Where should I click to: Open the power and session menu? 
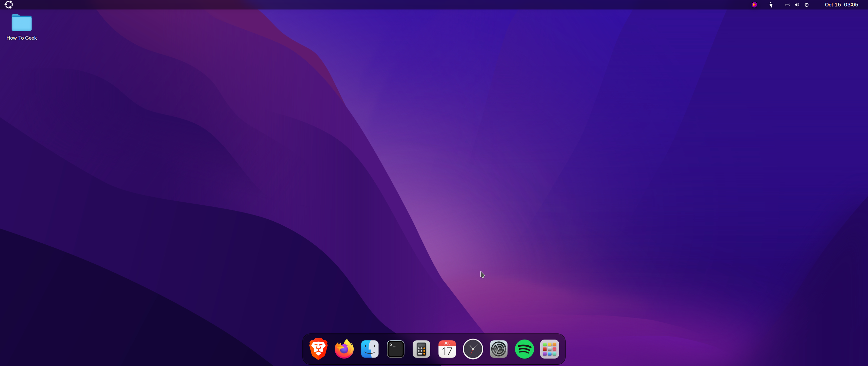tap(807, 5)
